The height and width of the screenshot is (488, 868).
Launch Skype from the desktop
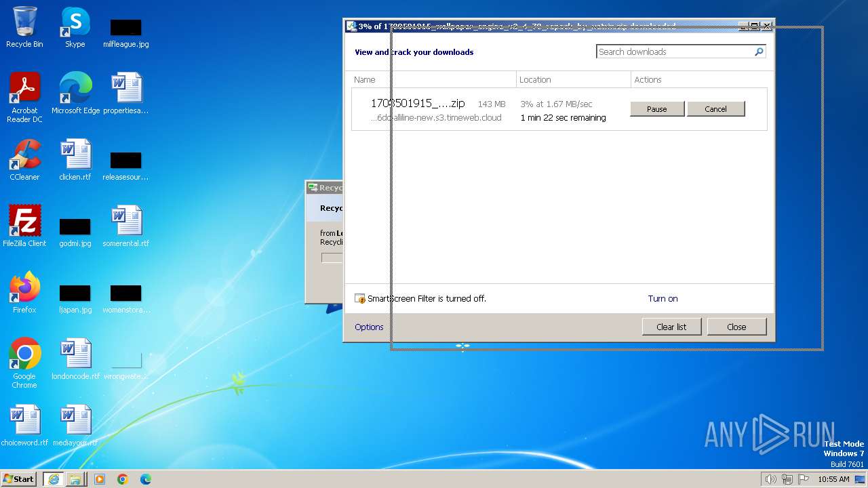click(x=75, y=27)
